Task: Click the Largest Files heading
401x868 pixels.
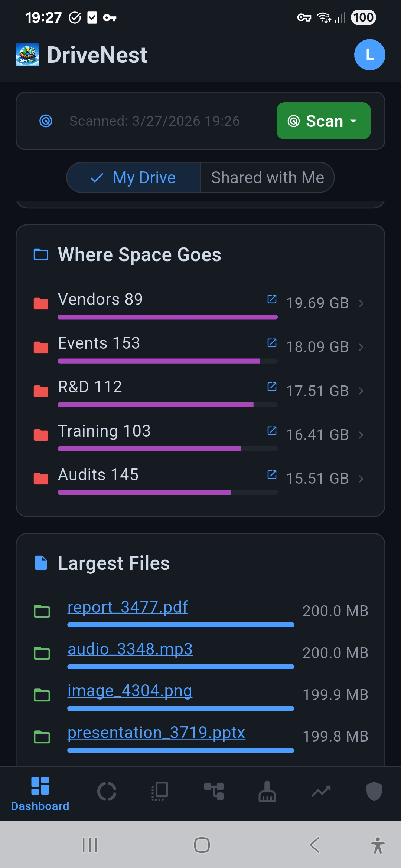Action: (x=114, y=563)
